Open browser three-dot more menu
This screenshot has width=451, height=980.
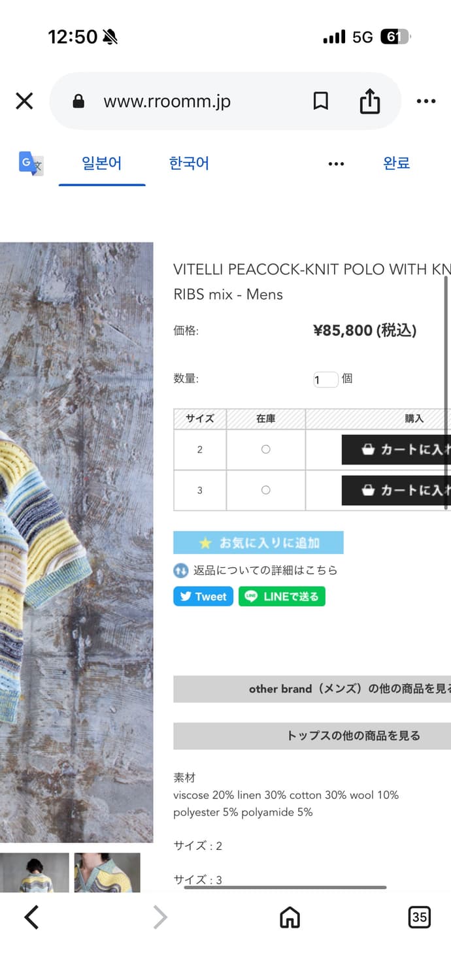tap(426, 101)
